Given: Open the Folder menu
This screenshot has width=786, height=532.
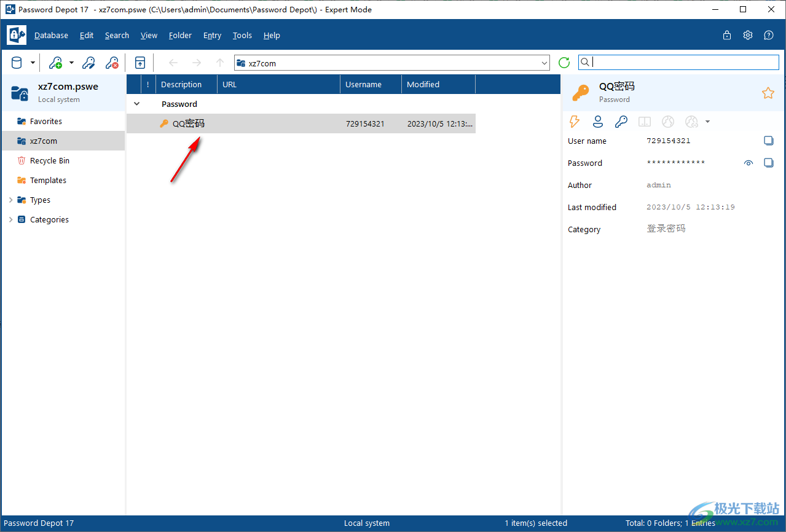Looking at the screenshot, I should point(180,35).
